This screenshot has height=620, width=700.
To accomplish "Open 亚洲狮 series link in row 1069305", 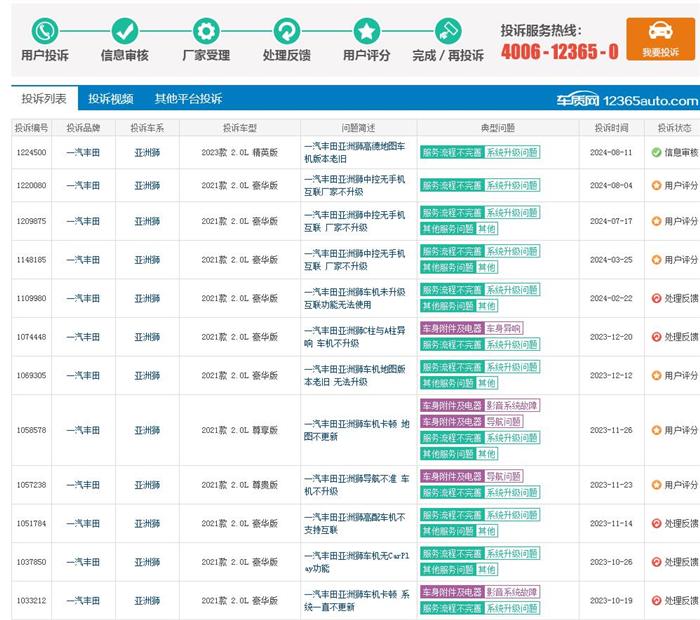I will point(147,375).
